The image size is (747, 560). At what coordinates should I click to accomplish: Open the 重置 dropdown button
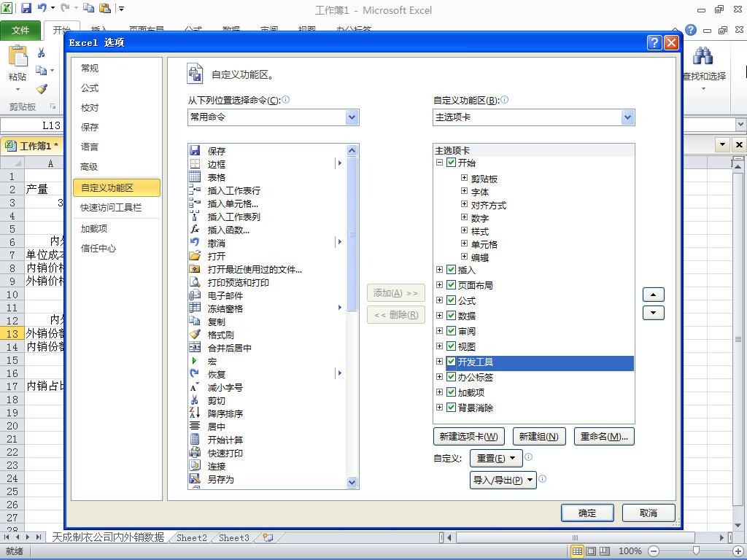point(496,458)
